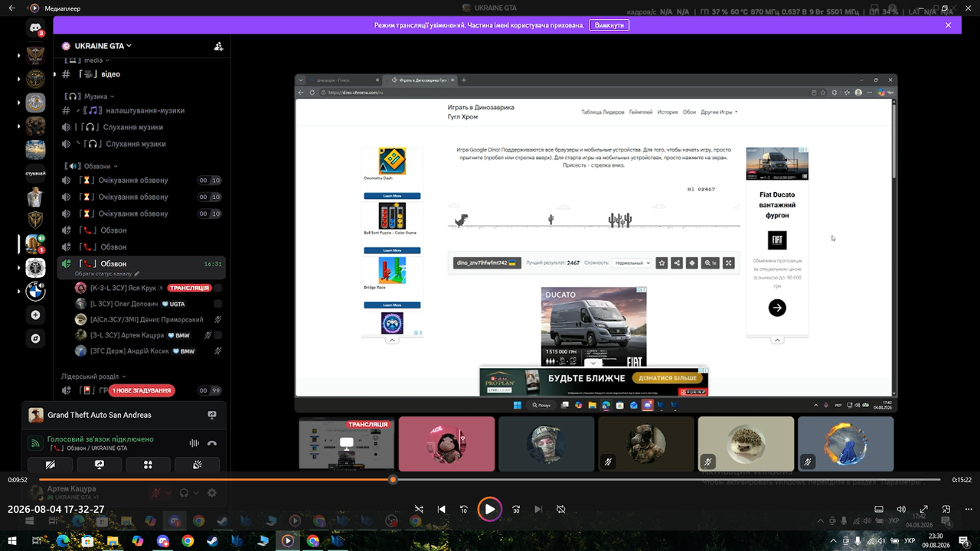Click the dino game fullscreen icon
This screenshot has width=980, height=551.
[x=729, y=262]
